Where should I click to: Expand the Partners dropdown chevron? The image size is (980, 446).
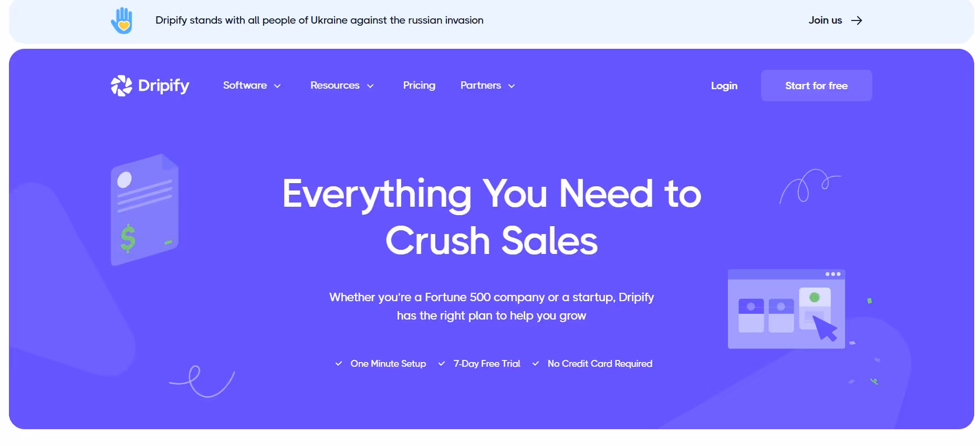click(512, 86)
